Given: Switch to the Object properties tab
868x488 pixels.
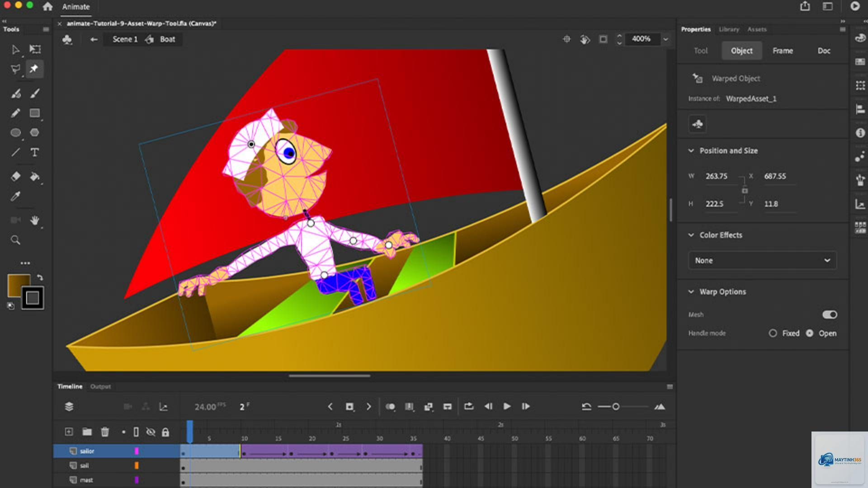Looking at the screenshot, I should pyautogui.click(x=742, y=51).
